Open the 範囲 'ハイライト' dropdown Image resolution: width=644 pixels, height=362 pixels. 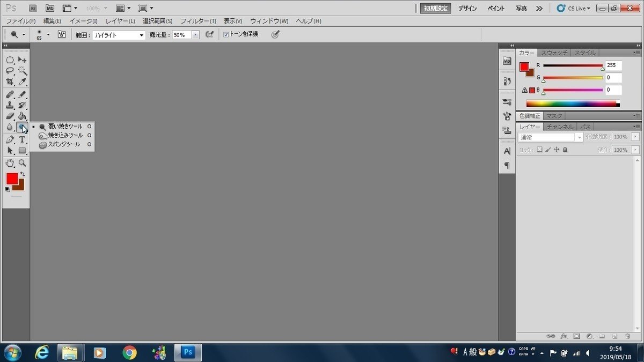tap(119, 35)
